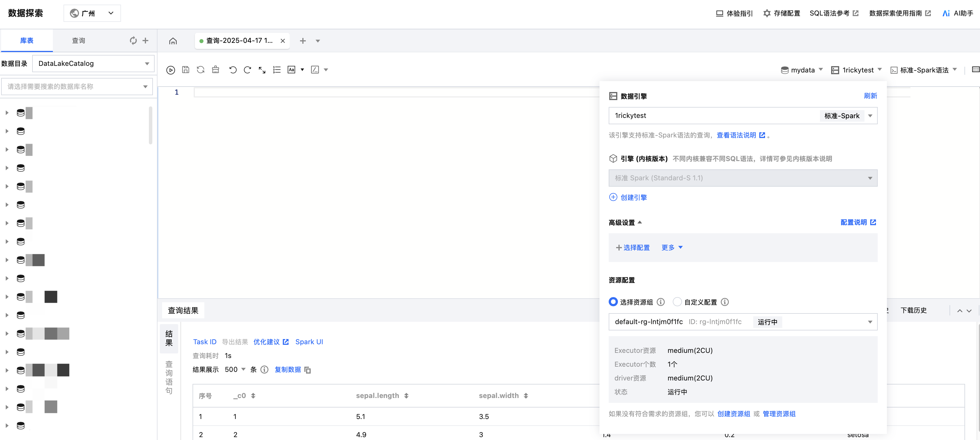Click the undo arrow in editor toolbar
Viewport: 980px width, 440px height.
click(233, 70)
